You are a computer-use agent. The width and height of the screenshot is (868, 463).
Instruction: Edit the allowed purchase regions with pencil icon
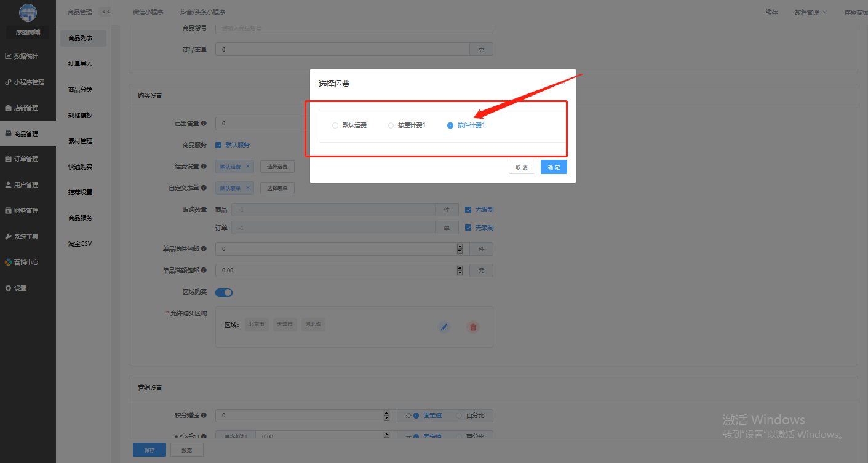(x=444, y=327)
